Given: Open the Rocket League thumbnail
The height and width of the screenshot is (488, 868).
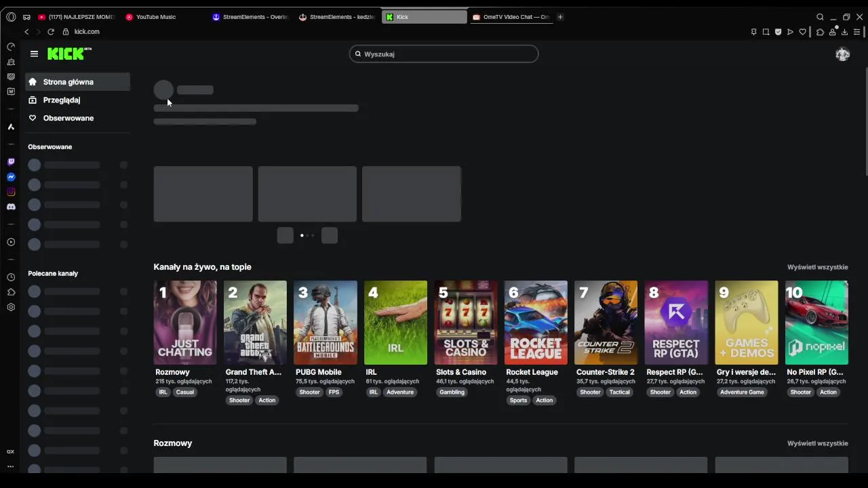Looking at the screenshot, I should [x=536, y=323].
